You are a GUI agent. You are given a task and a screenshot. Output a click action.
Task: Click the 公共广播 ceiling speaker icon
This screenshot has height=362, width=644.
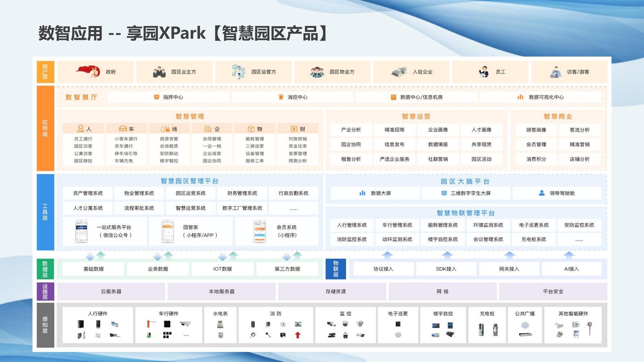(525, 325)
